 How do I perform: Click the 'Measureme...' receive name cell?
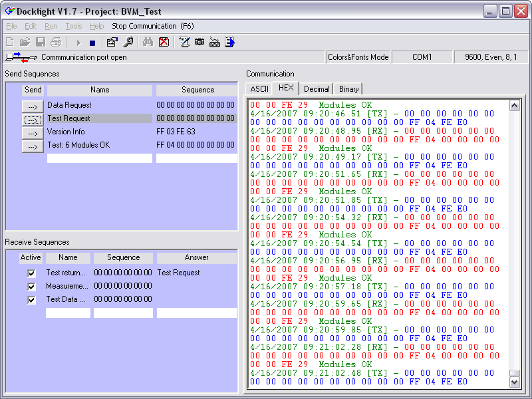tap(68, 286)
